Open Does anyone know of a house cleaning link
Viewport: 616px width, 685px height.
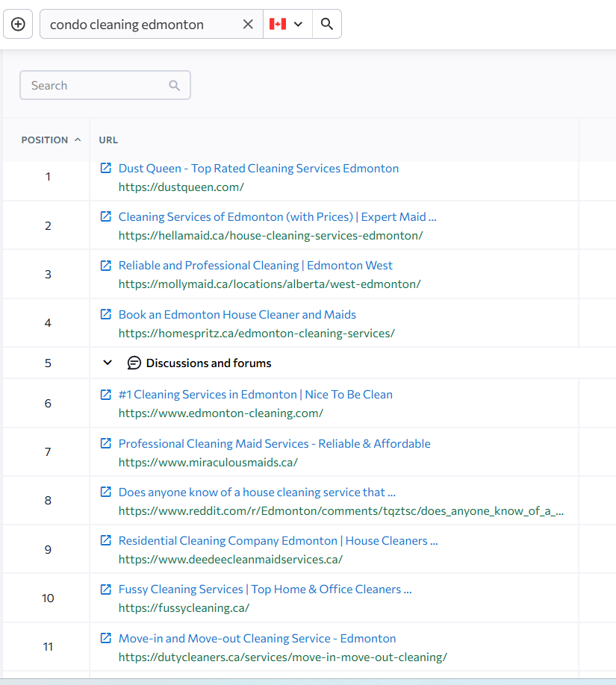tap(257, 492)
